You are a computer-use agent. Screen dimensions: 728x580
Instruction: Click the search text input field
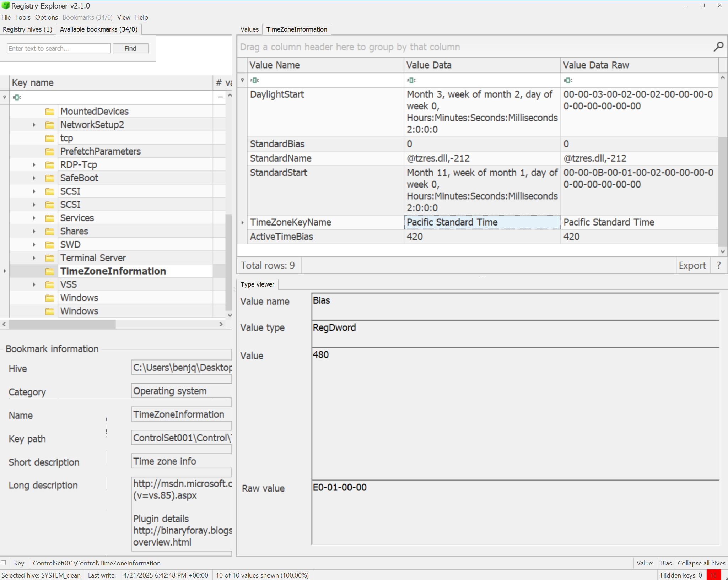(x=59, y=49)
